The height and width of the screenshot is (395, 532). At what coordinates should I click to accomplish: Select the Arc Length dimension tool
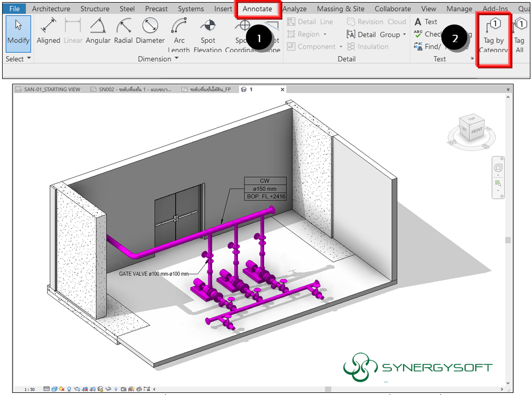tap(179, 33)
